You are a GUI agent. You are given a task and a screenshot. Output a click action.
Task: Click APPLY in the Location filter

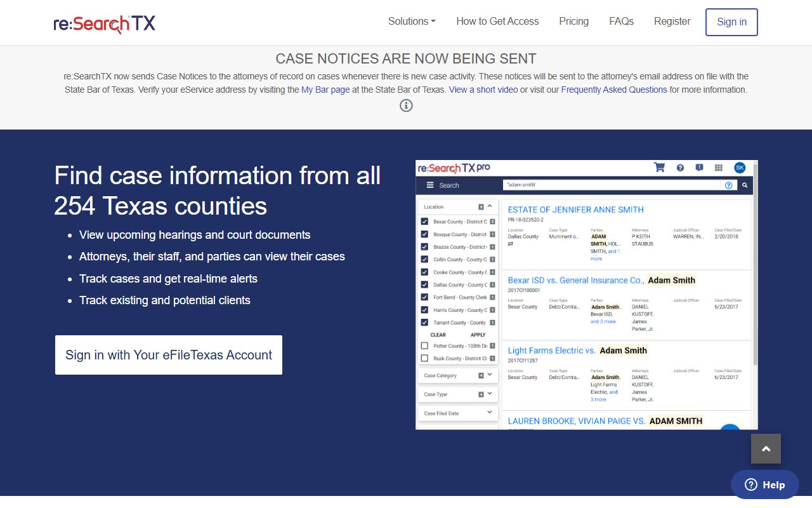[478, 335]
